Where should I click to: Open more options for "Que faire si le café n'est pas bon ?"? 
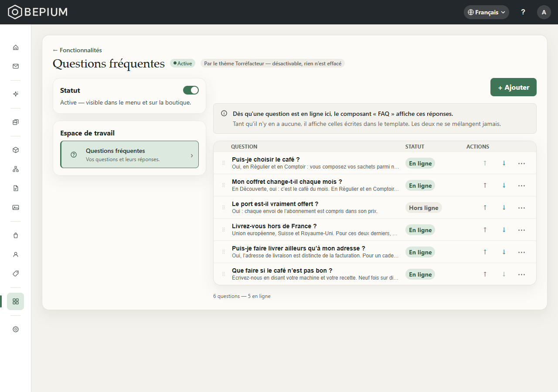click(521, 274)
